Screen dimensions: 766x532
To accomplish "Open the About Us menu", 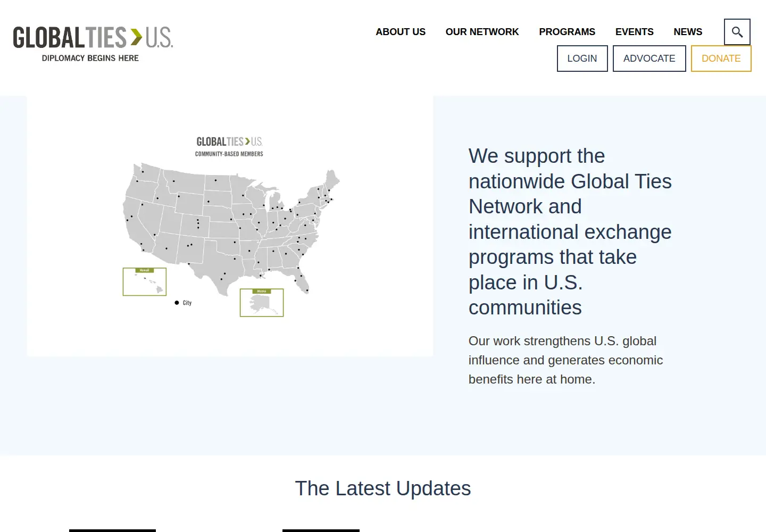I will pyautogui.click(x=401, y=32).
